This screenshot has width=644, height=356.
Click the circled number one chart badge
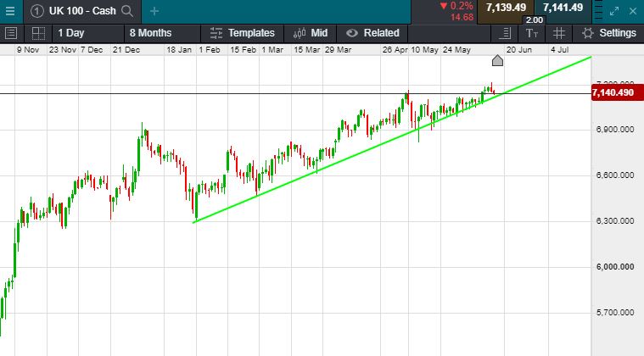tap(37, 11)
